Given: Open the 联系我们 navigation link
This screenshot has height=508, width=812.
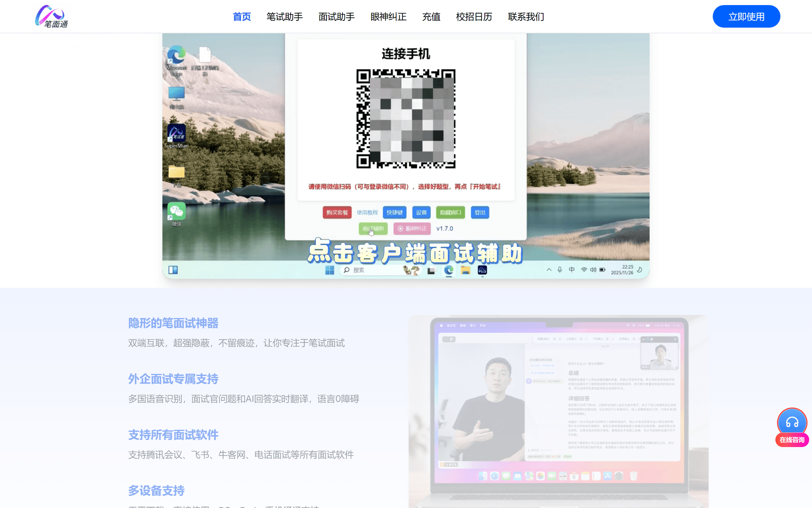Looking at the screenshot, I should coord(526,17).
